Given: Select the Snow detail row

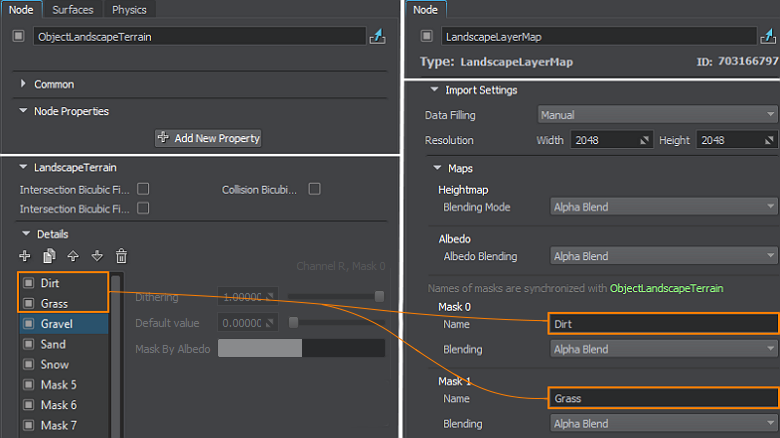Looking at the screenshot, I should pos(64,364).
